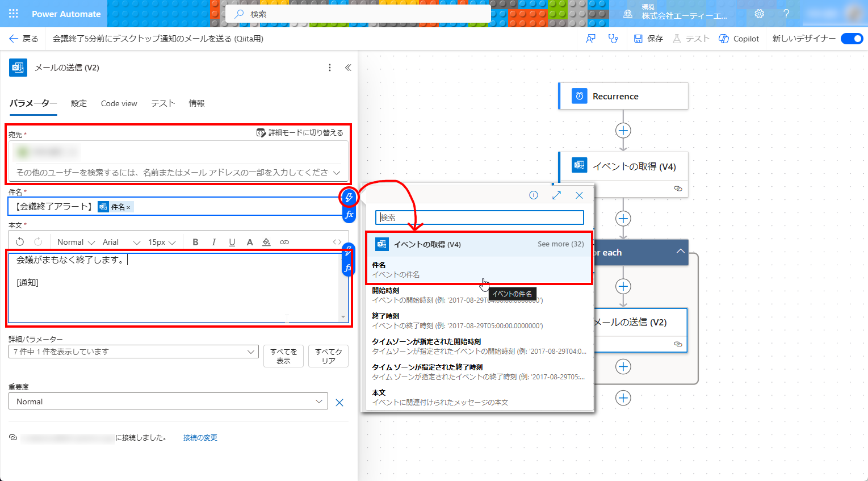The image size is (868, 481).
Task: Click the HTML code view icon in the editor
Action: [336, 241]
